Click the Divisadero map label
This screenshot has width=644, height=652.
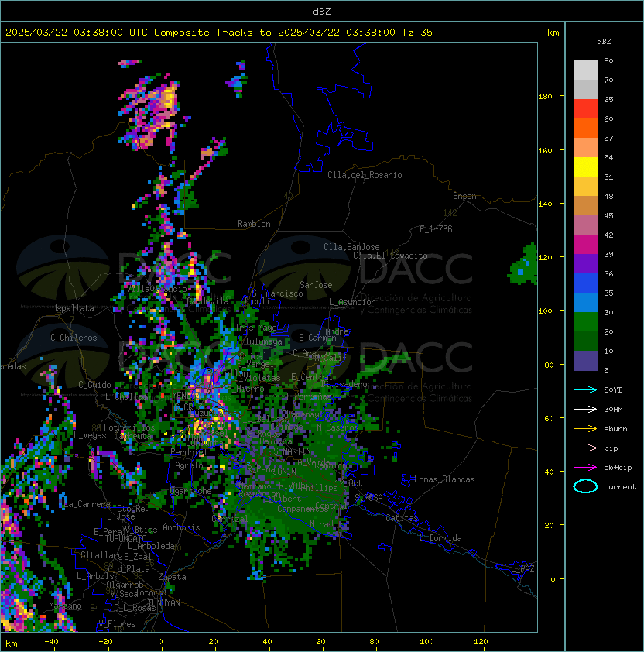[x=344, y=384]
